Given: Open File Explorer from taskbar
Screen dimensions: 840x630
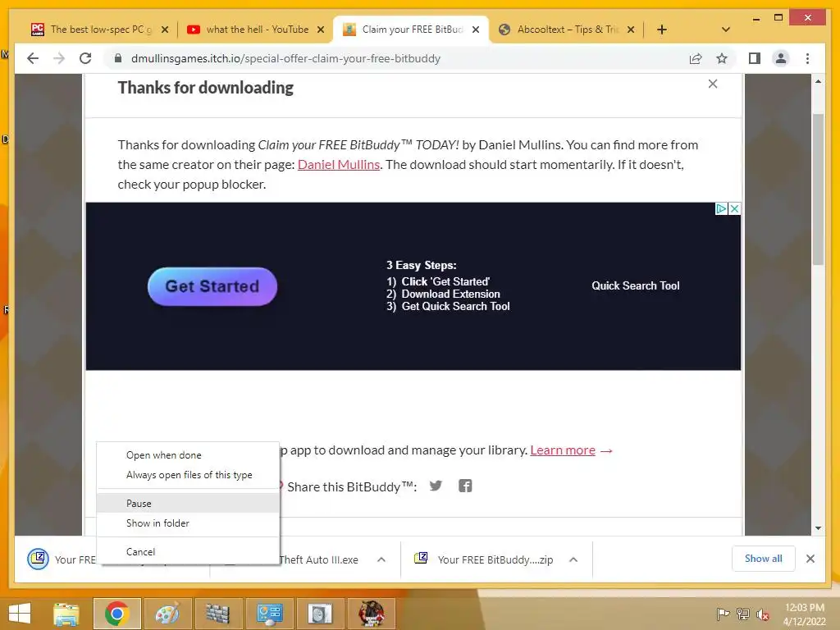Looking at the screenshot, I should 66,614.
